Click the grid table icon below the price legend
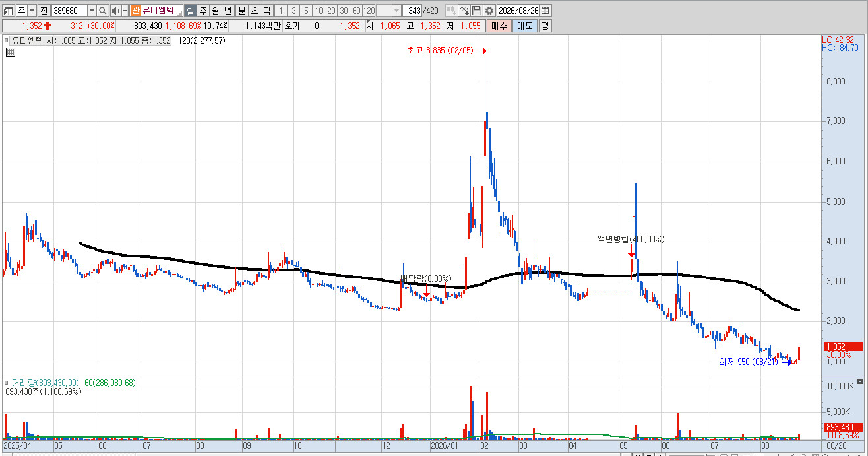Viewport: 868px width, 456px height. (x=10, y=53)
